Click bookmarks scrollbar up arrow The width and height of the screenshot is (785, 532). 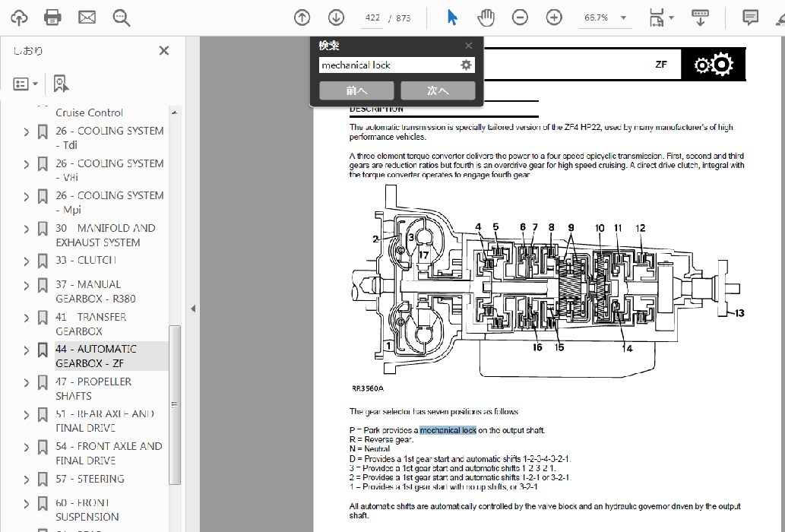click(x=175, y=112)
